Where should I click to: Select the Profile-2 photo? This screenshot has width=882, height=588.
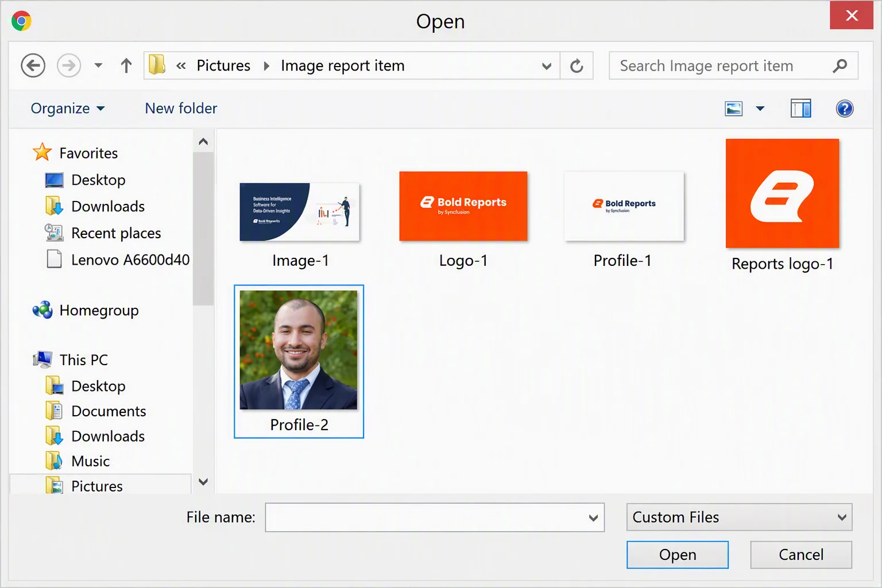pos(299,361)
